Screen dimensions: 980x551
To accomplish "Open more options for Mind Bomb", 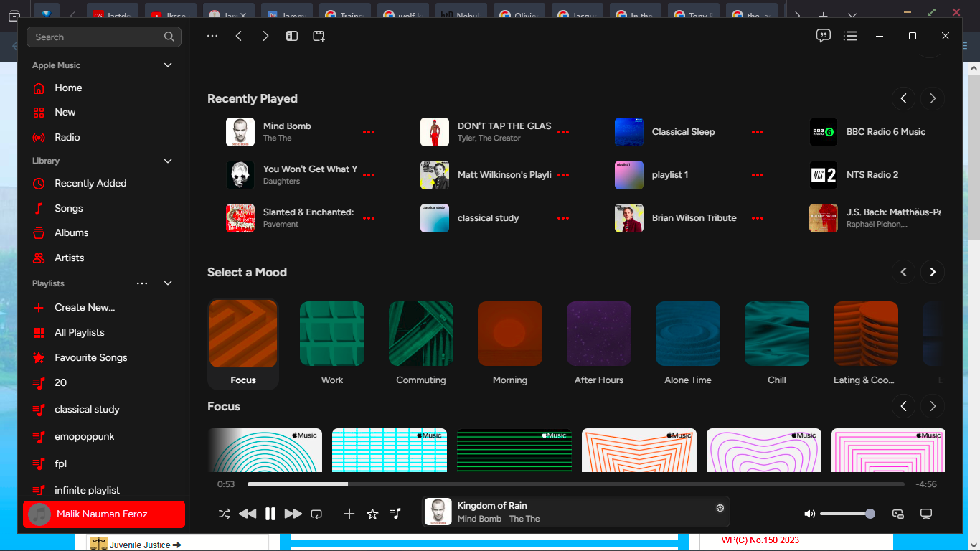I will [369, 132].
